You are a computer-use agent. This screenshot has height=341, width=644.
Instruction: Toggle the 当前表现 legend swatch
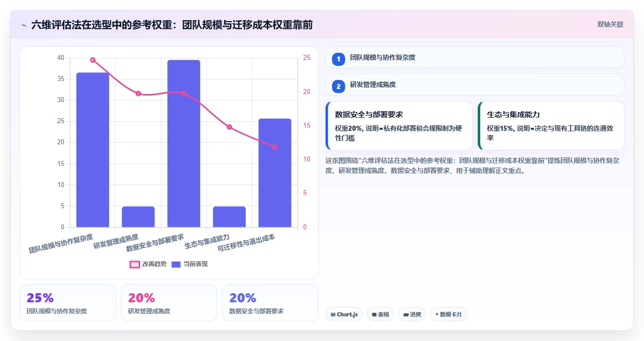coord(176,264)
